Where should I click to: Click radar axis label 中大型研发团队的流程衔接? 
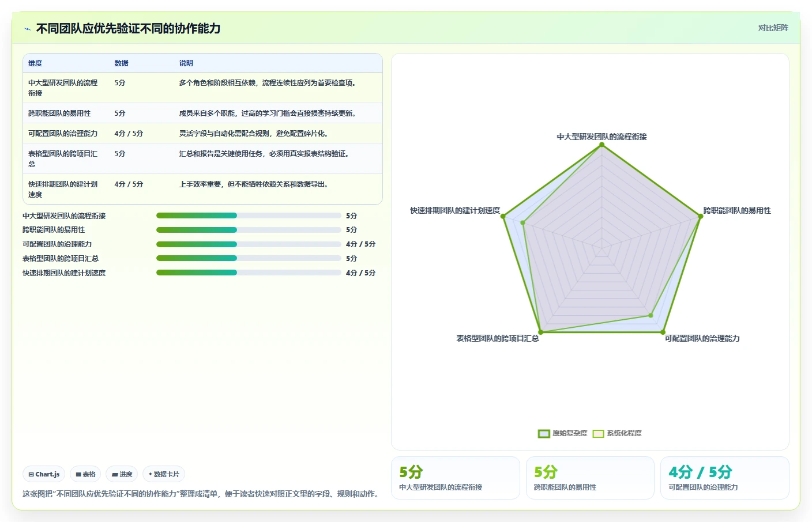click(602, 137)
